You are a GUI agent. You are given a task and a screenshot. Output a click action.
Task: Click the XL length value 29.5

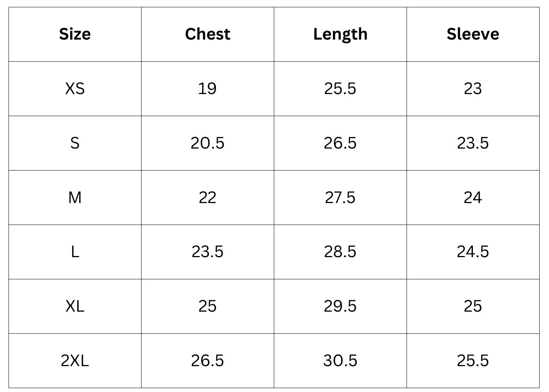click(340, 306)
